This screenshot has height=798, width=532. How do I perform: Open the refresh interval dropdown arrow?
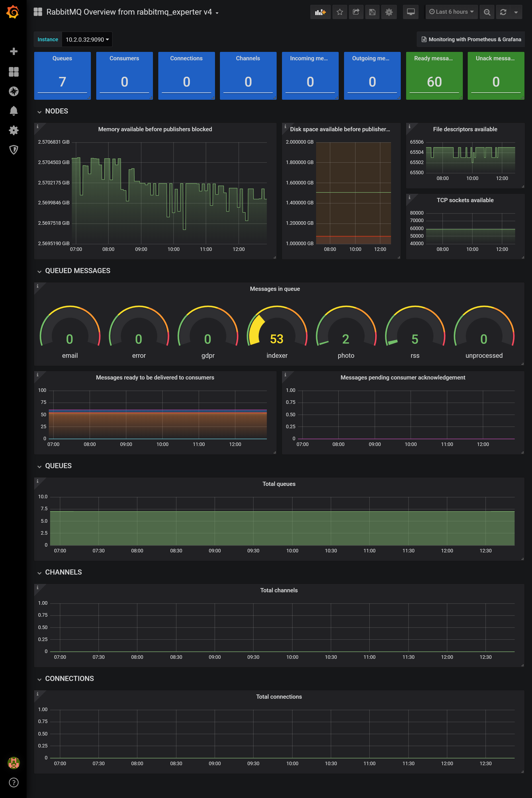[516, 12]
